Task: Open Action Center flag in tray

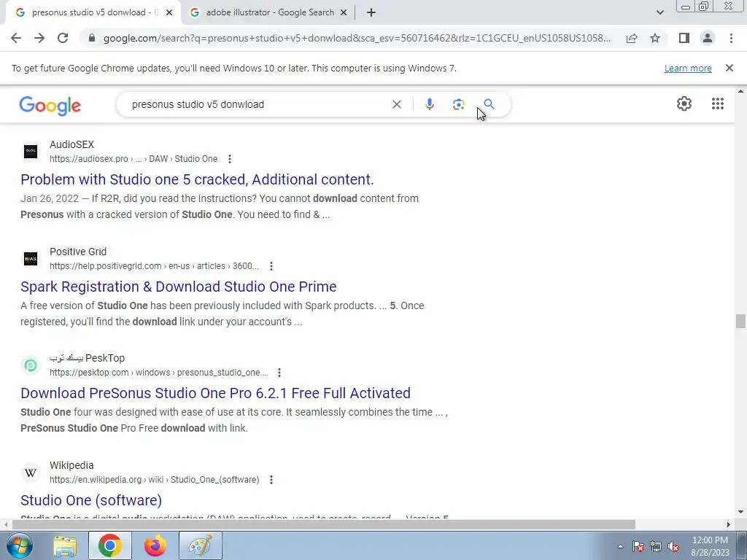Action: click(x=638, y=546)
